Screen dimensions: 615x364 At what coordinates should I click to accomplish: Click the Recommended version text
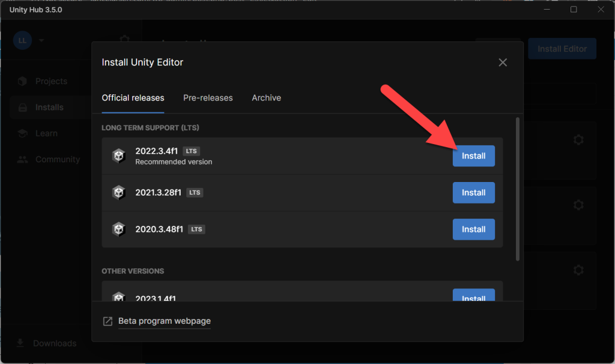(x=174, y=162)
